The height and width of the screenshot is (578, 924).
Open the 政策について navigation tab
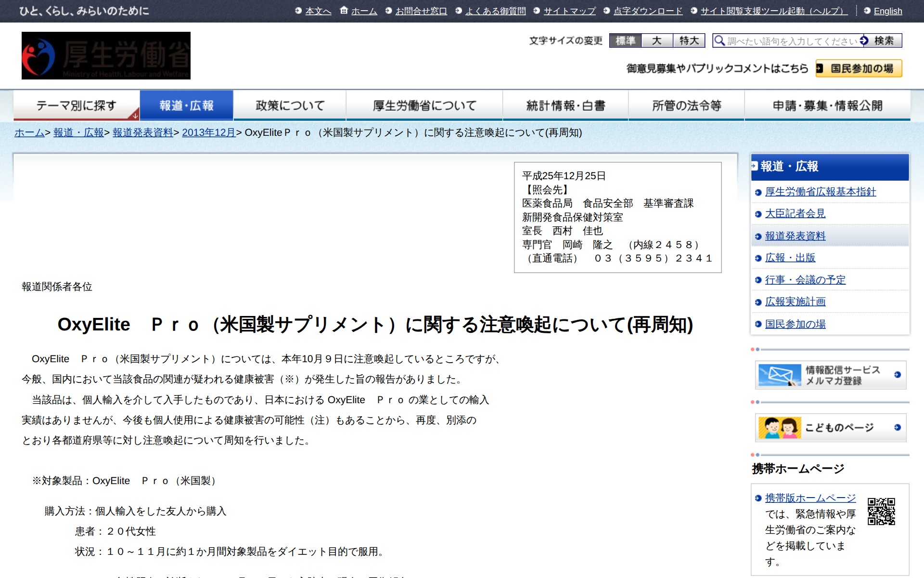point(290,105)
